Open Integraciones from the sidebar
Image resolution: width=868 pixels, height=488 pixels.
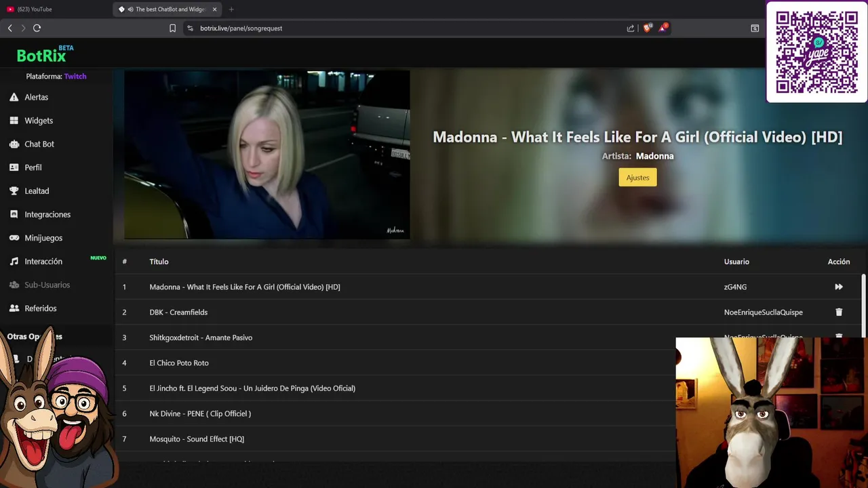pos(47,214)
